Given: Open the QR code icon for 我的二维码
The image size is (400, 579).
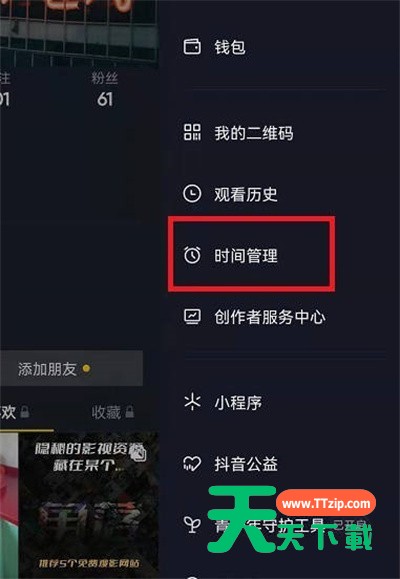Looking at the screenshot, I should click(192, 132).
